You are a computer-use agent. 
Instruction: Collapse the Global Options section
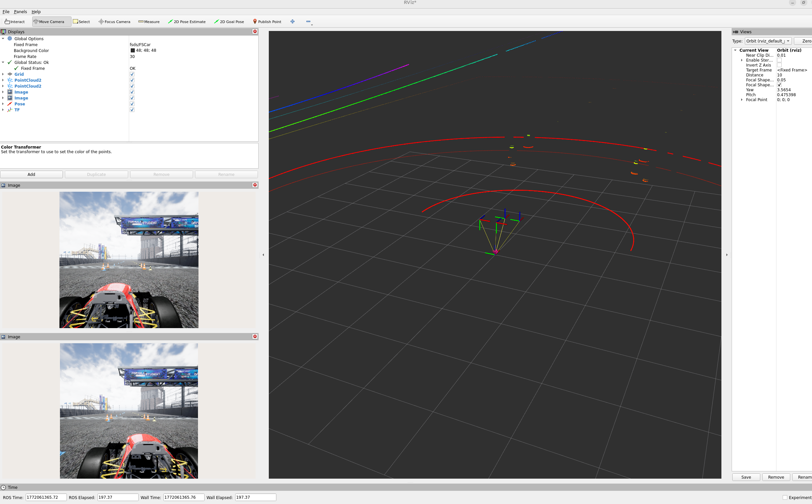point(3,39)
